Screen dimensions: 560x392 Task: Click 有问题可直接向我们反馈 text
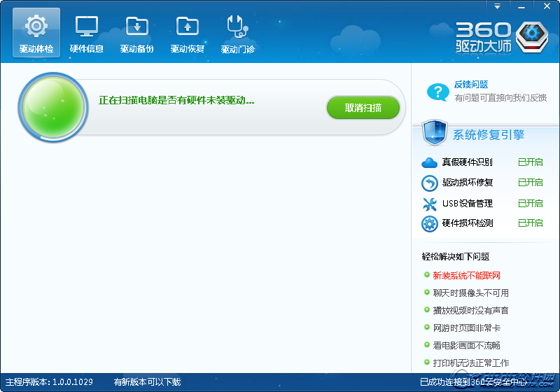pyautogui.click(x=500, y=98)
